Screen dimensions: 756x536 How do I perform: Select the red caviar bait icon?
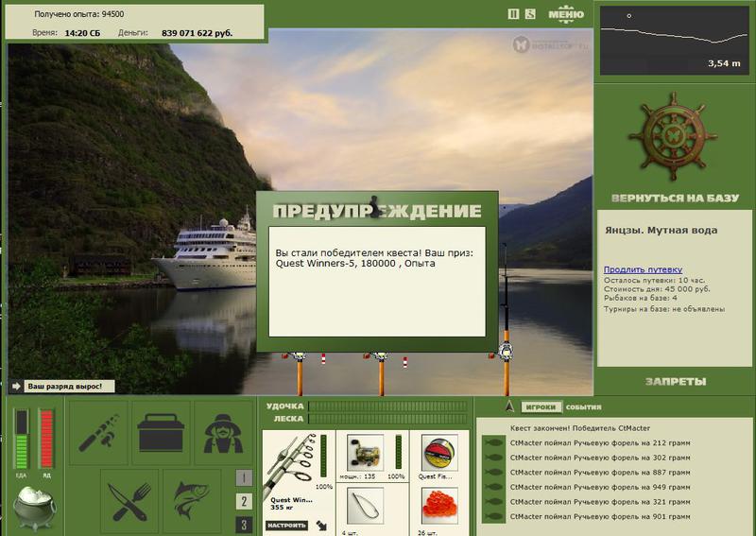[439, 505]
